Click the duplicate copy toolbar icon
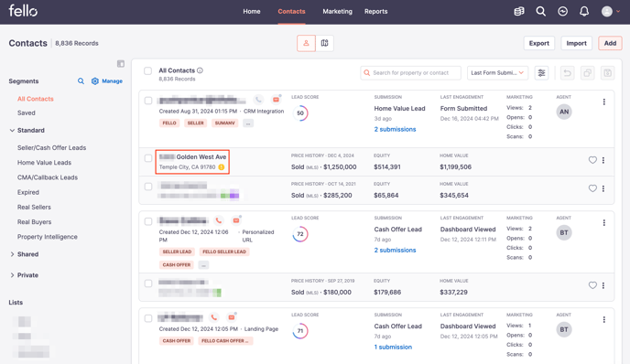 click(x=587, y=72)
